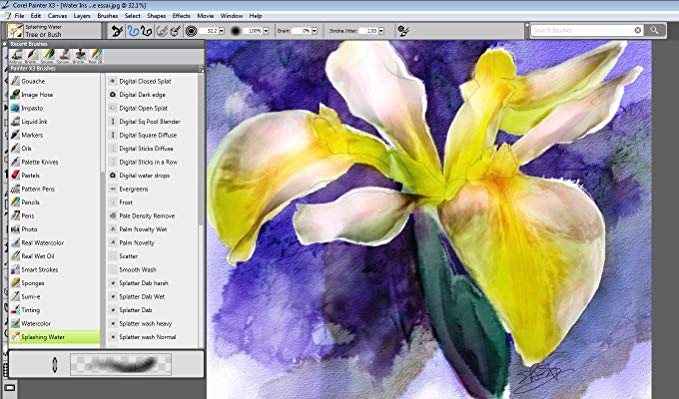Select the Image Hose brush category
The width and height of the screenshot is (679, 399).
point(55,94)
